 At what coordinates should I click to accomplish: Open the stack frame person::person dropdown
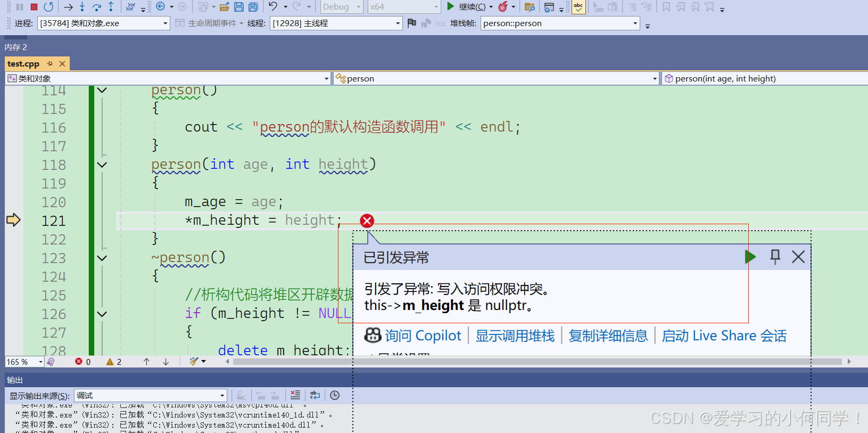click(x=560, y=23)
